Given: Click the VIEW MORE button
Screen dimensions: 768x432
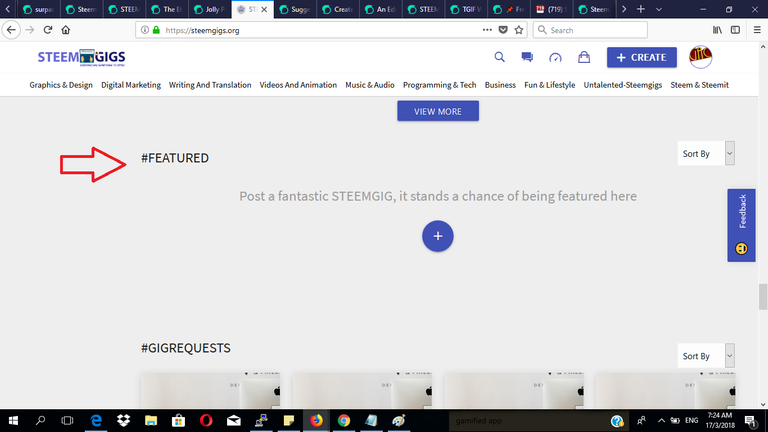Looking at the screenshot, I should point(438,111).
